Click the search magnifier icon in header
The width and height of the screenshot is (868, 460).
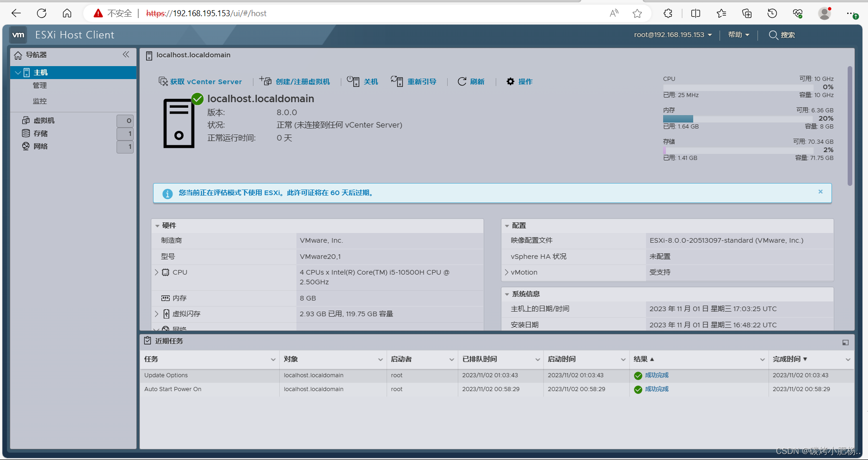click(x=773, y=35)
